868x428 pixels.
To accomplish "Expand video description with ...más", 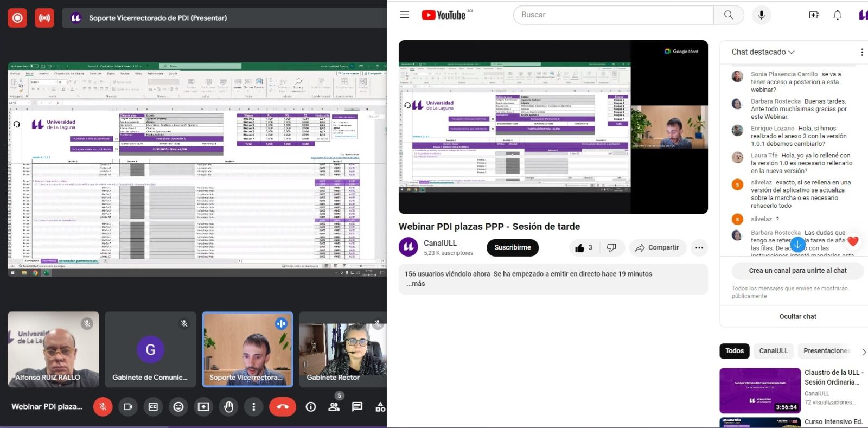I will tap(415, 284).
